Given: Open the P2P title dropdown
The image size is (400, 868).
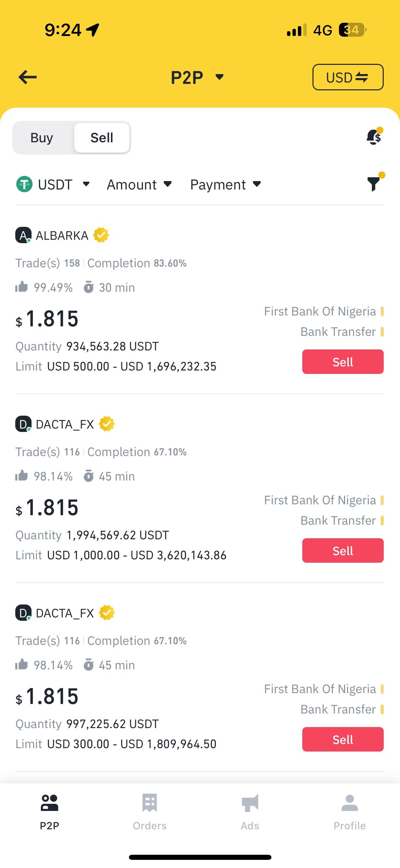Looking at the screenshot, I should [197, 77].
